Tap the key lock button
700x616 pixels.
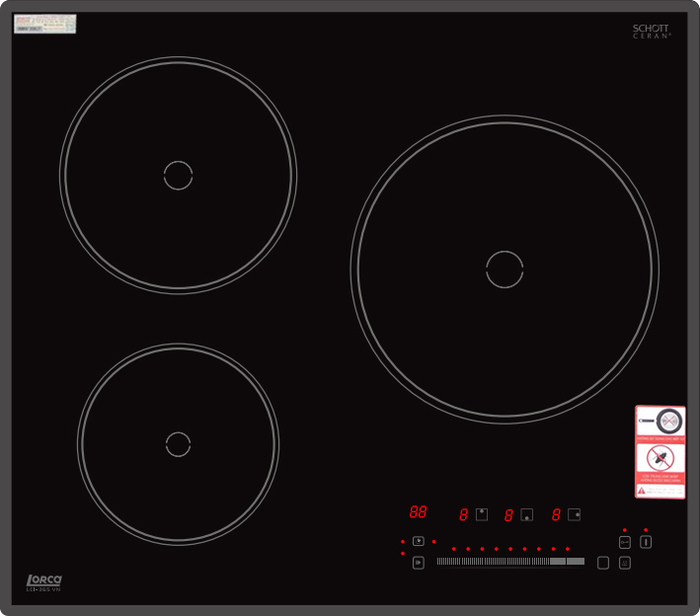pyautogui.click(x=625, y=542)
